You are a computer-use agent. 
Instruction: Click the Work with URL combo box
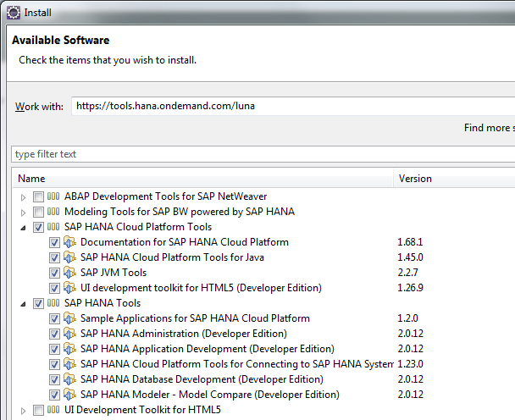click(288, 107)
